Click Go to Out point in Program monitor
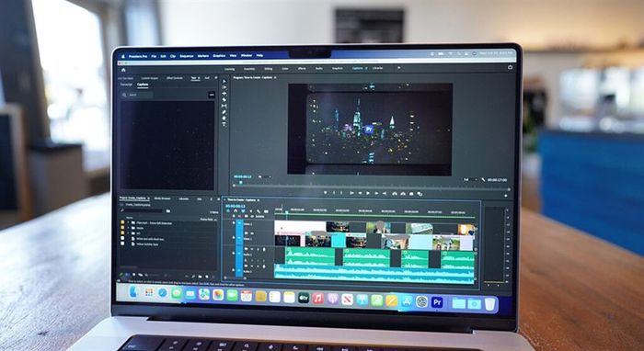Image resolution: width=644 pixels, height=351 pixels. tap(384, 193)
